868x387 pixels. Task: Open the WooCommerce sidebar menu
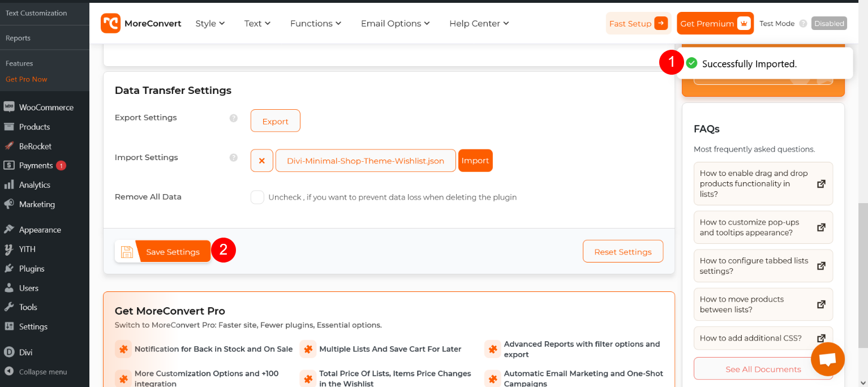point(45,107)
